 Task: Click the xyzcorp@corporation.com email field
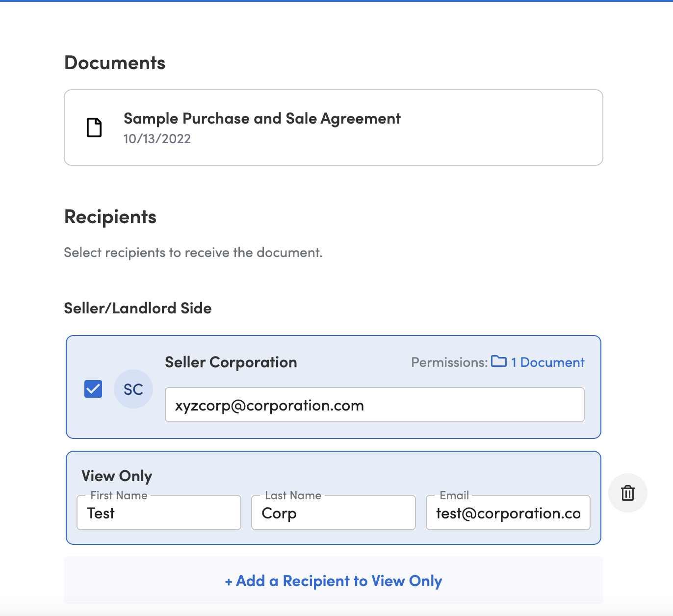click(x=375, y=405)
